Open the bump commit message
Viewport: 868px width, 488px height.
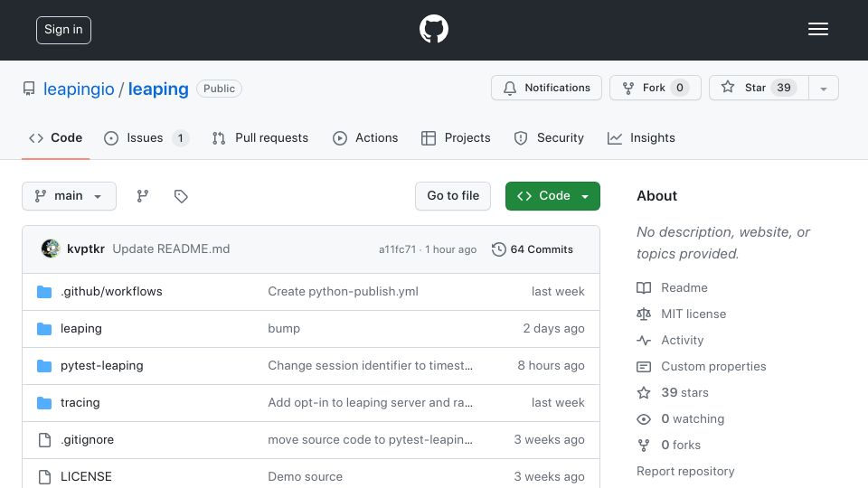pyautogui.click(x=284, y=329)
